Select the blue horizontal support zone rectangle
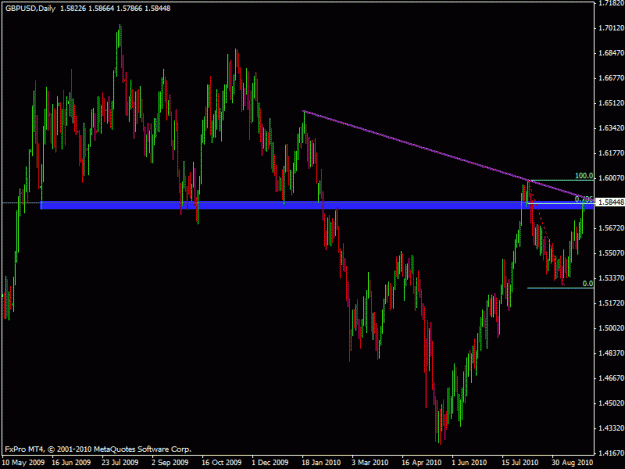 tap(317, 205)
